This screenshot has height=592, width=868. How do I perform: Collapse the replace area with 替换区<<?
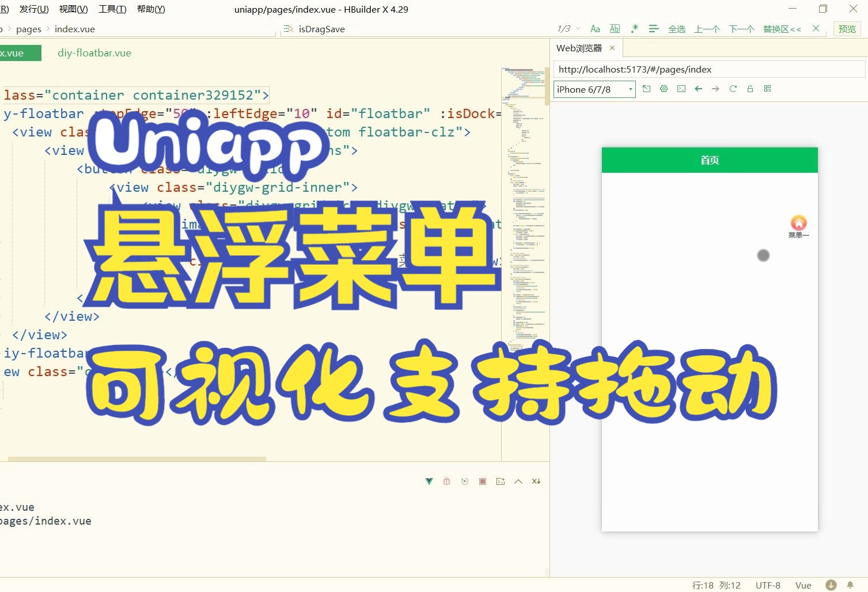[782, 28]
